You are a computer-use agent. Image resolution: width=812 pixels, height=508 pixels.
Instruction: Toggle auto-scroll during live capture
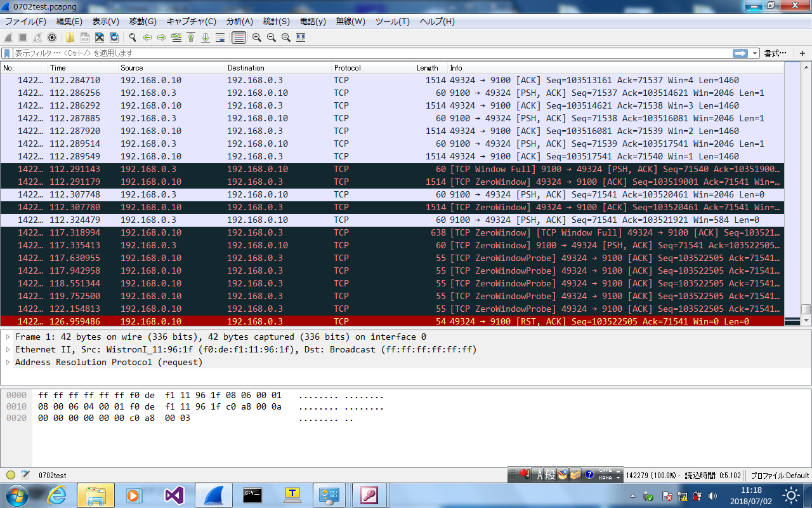[x=220, y=37]
